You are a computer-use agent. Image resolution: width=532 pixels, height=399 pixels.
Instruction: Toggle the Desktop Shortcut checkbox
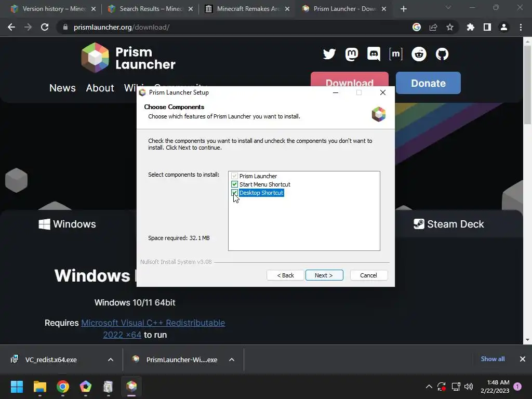(x=234, y=193)
